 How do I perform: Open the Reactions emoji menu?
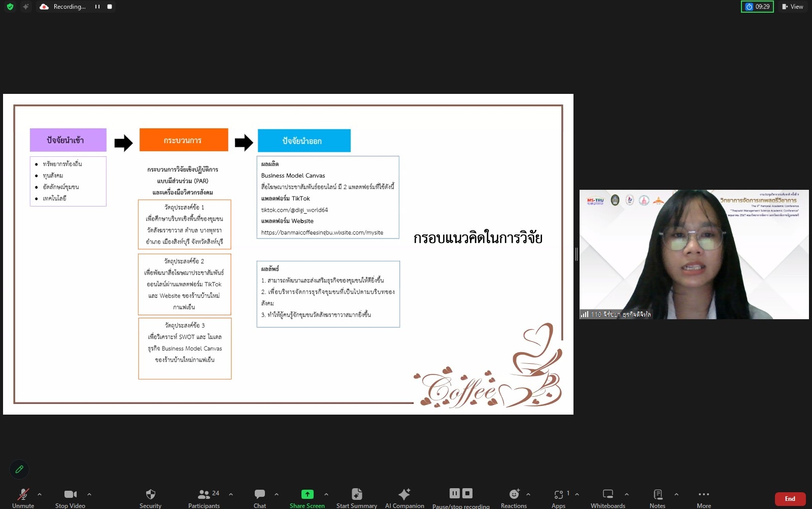pyautogui.click(x=514, y=494)
